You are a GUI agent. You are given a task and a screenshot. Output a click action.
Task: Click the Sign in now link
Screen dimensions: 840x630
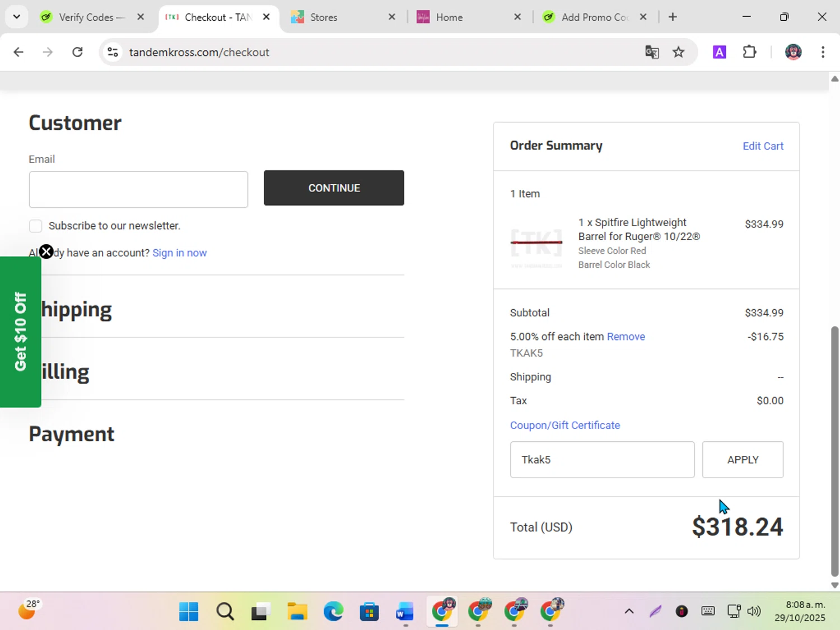coord(179,253)
